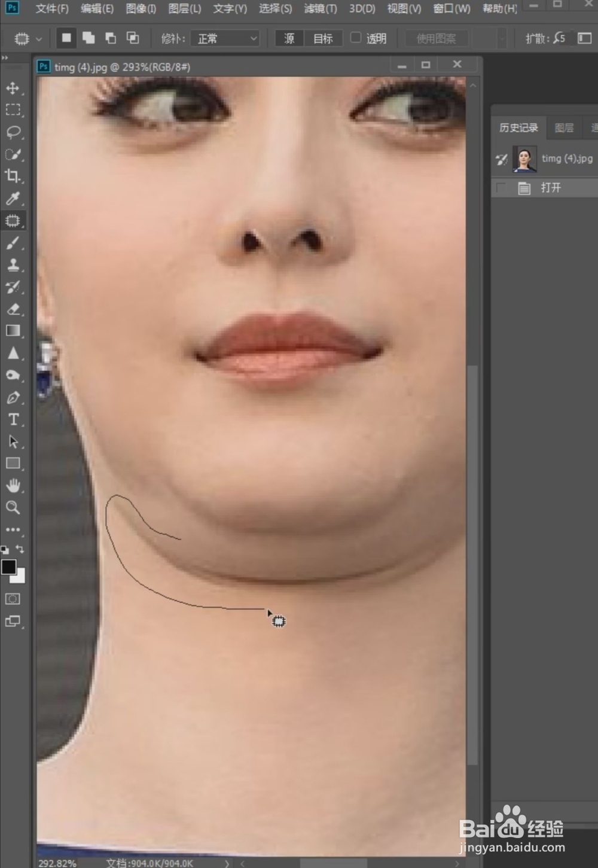This screenshot has height=868, width=598.
Task: Click the zoom percentage 292.82% field
Action: pos(58,863)
